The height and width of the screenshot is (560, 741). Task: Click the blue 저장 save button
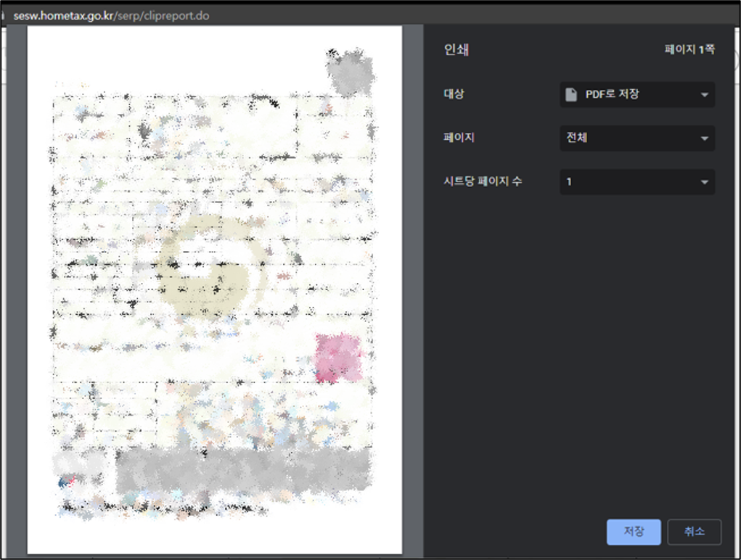pos(634,532)
